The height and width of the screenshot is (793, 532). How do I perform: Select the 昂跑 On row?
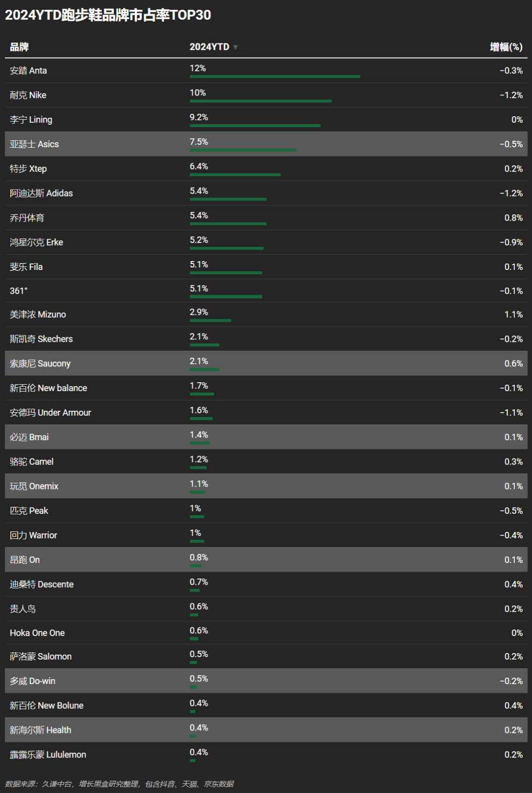pos(266,560)
